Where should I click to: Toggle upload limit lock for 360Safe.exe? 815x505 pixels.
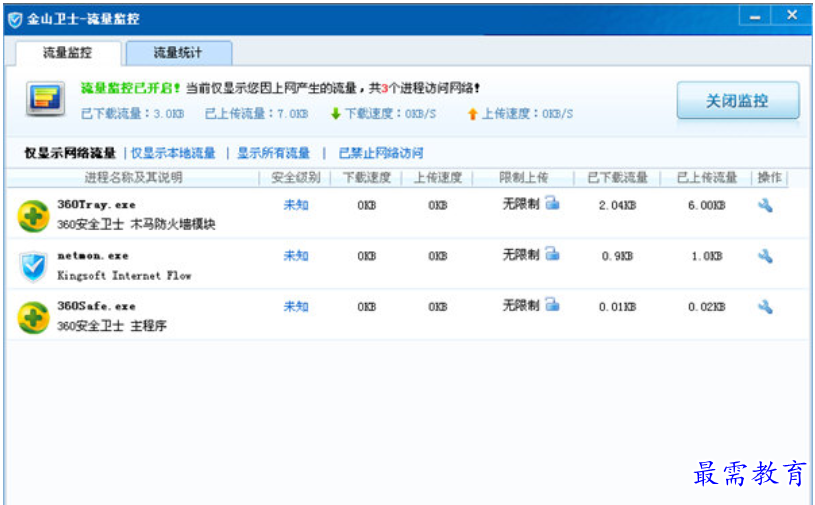pos(553,304)
